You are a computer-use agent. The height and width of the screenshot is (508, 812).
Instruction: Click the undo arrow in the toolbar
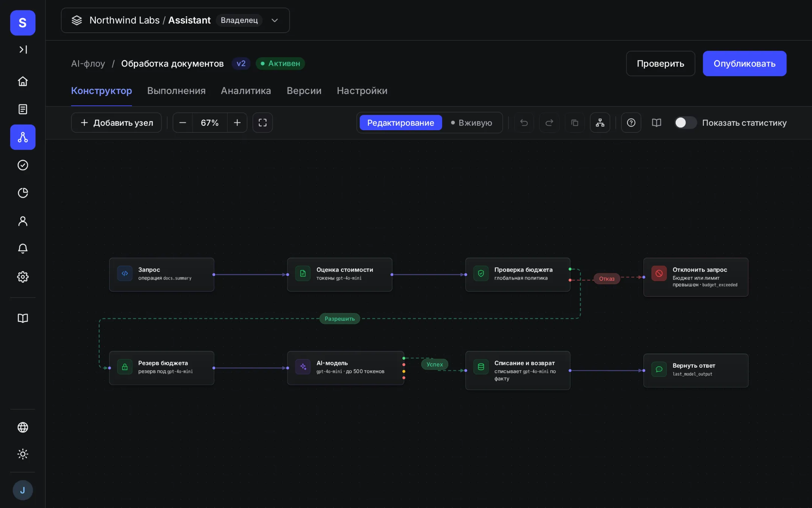pos(524,123)
